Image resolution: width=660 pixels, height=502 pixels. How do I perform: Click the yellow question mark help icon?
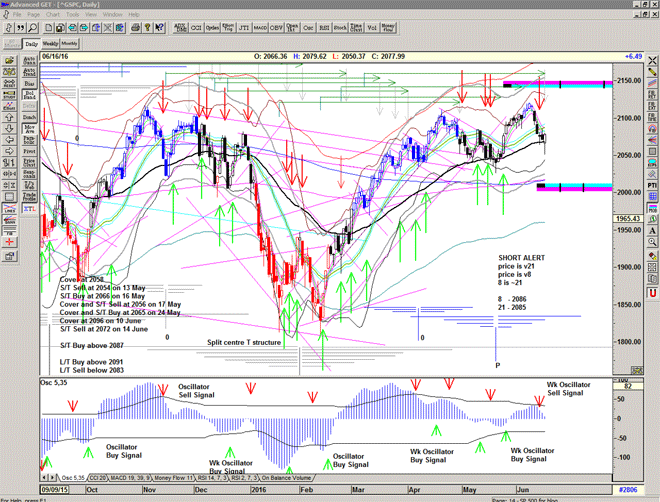[x=158, y=29]
